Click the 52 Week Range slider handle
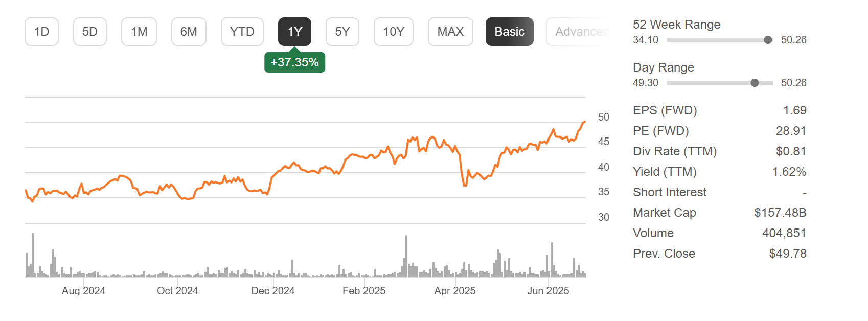868x321 pixels. pos(767,40)
